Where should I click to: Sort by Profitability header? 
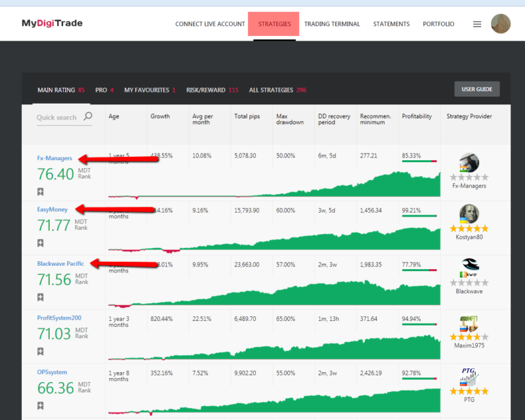(417, 116)
